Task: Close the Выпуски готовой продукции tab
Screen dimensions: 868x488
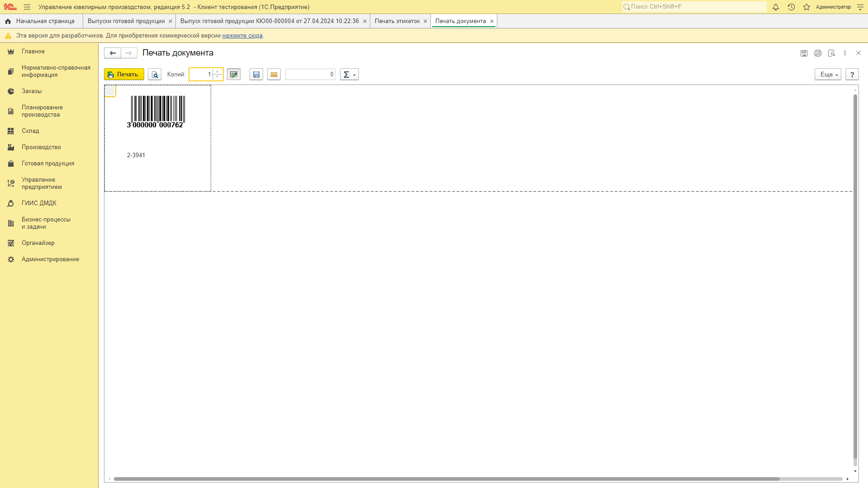Action: pos(170,21)
